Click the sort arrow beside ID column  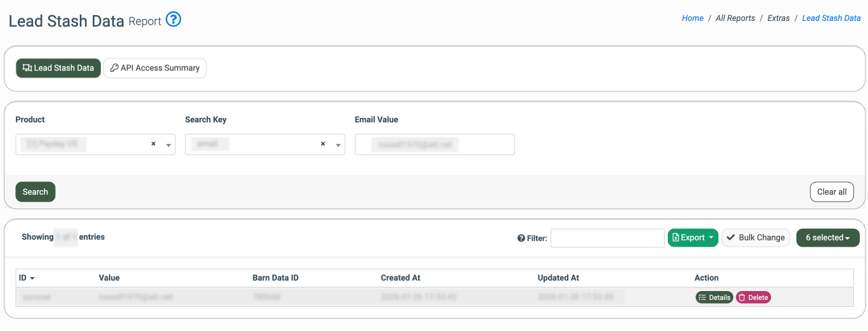pos(32,278)
